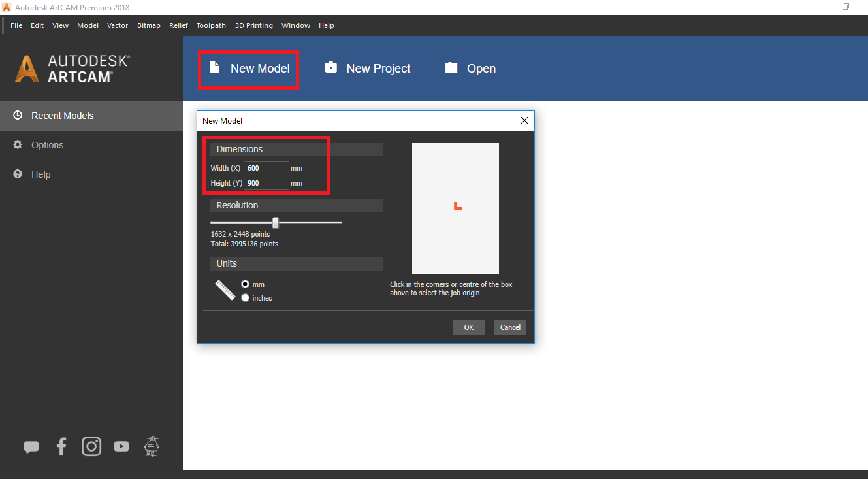Click the Units section header
Viewport: 868px width, 479px height.
(297, 264)
